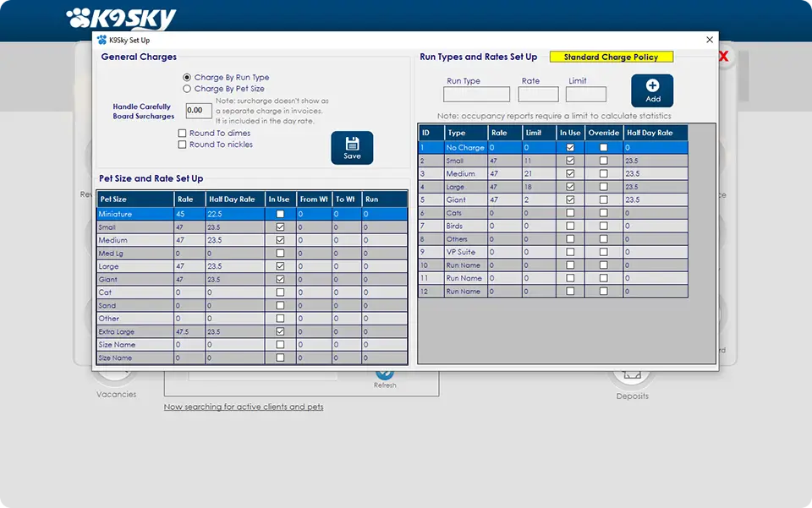Click the Rate input field
Screen dimensions: 812x508
pyautogui.click(x=538, y=94)
